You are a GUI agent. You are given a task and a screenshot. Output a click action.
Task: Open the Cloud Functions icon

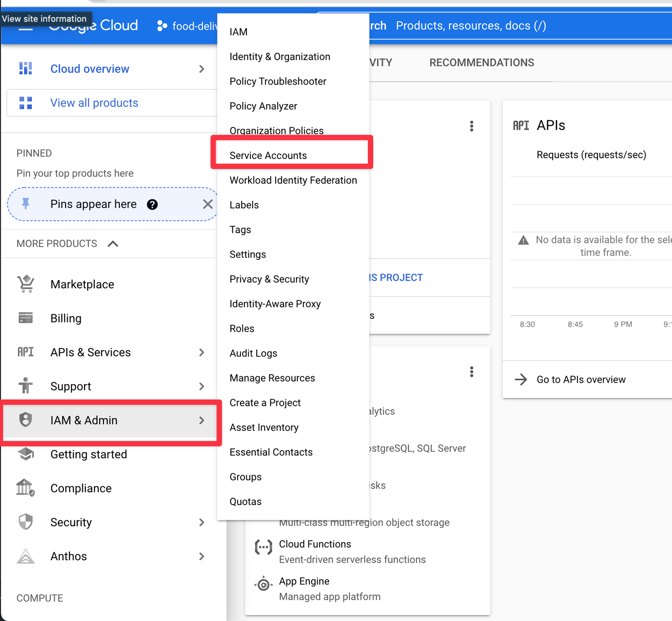263,547
